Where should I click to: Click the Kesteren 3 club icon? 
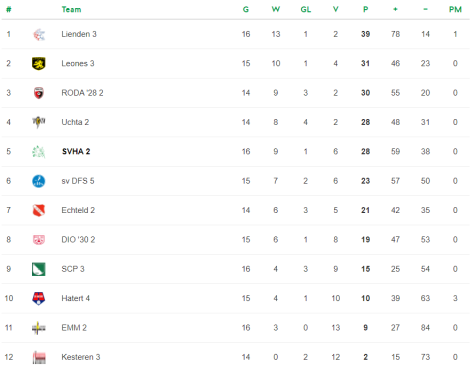tap(39, 357)
